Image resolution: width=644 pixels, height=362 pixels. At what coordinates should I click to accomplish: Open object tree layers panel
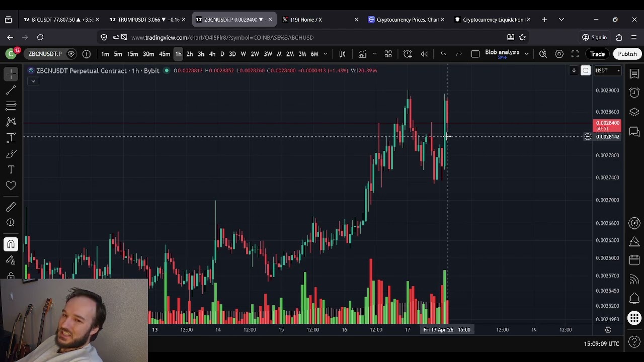pyautogui.click(x=634, y=112)
